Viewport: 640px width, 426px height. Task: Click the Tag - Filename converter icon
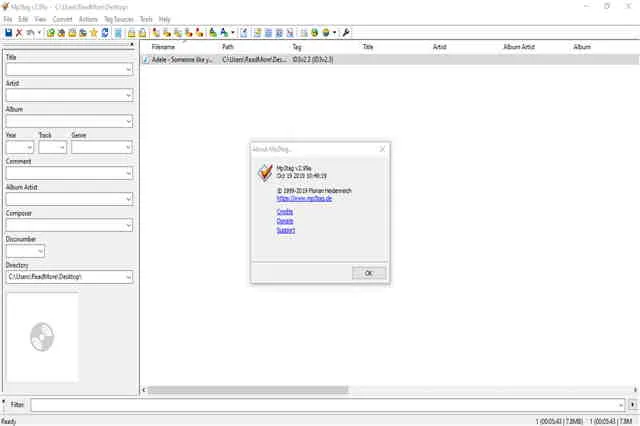[156, 33]
